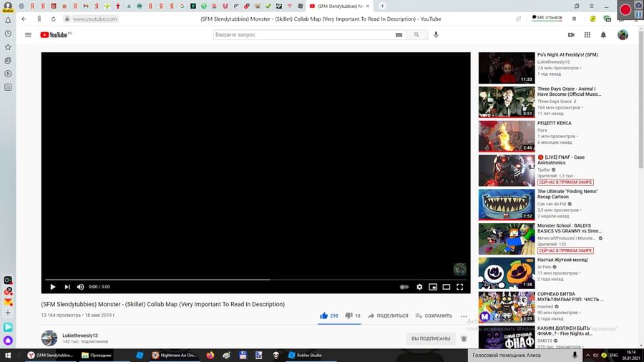The height and width of the screenshot is (362, 644).
Task: Switch ENG input language in tray
Action: point(614,356)
